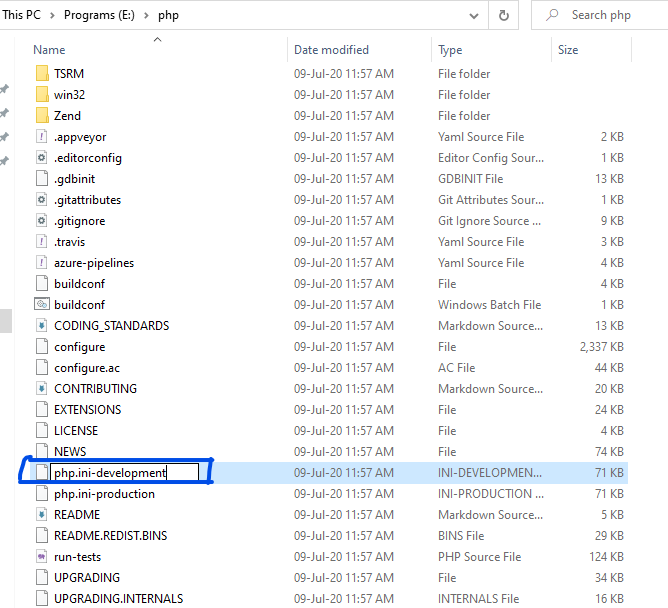The width and height of the screenshot is (668, 608).
Task: Open the win32 folder icon
Action: 42,94
